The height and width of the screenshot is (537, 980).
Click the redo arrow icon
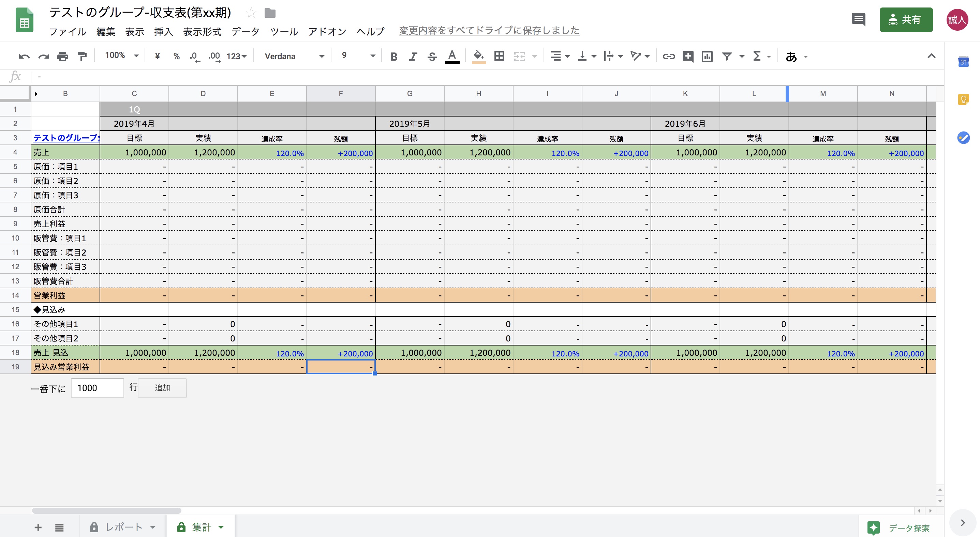(43, 57)
